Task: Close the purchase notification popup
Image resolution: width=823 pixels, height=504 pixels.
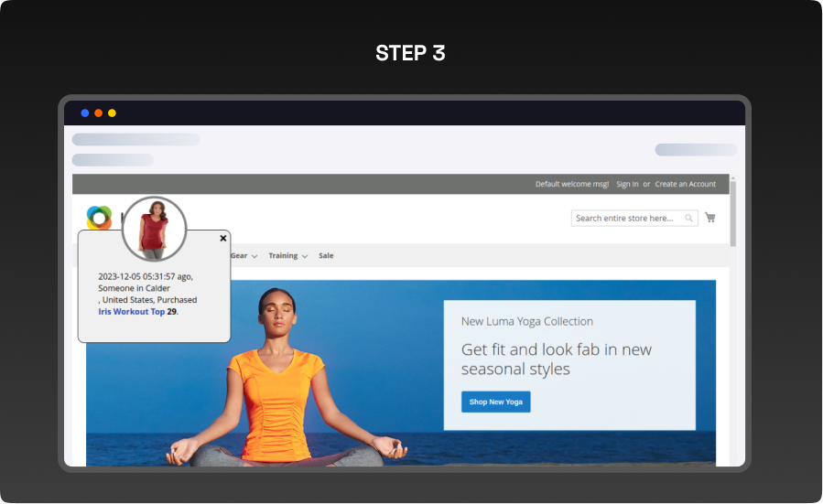Action: [222, 238]
